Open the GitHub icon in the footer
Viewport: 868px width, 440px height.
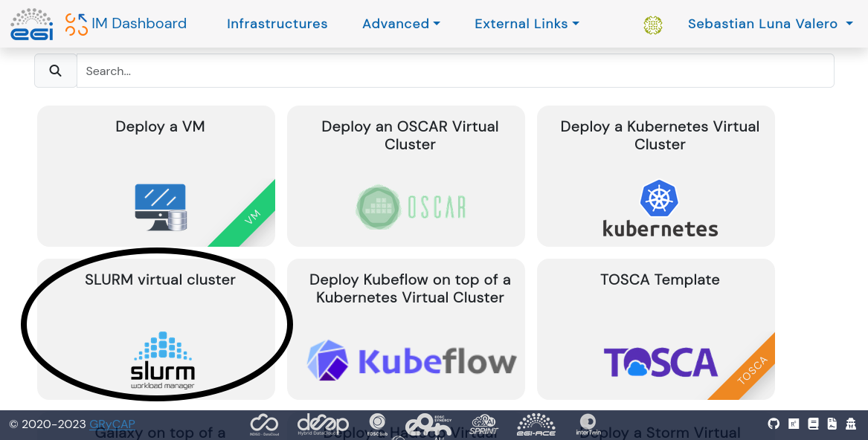(x=774, y=424)
